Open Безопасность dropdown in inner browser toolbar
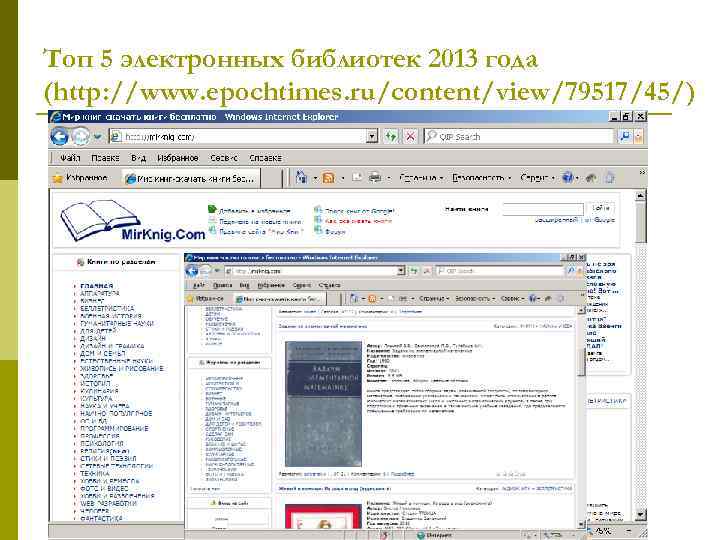 point(474,298)
